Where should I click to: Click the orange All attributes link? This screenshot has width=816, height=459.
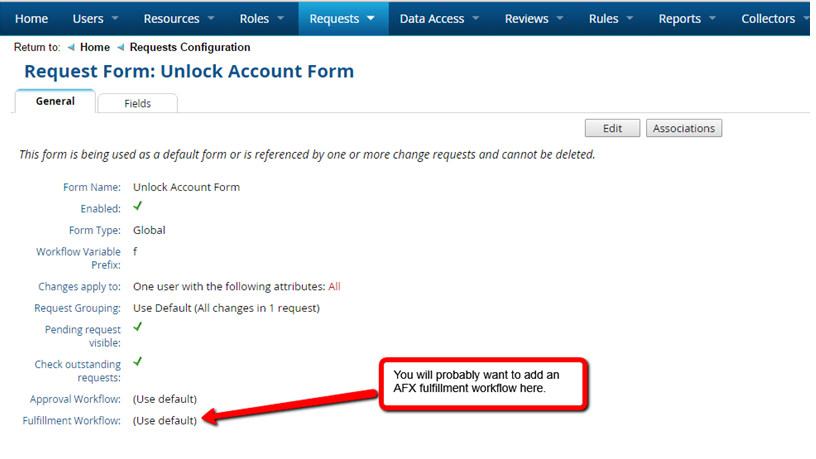point(334,286)
